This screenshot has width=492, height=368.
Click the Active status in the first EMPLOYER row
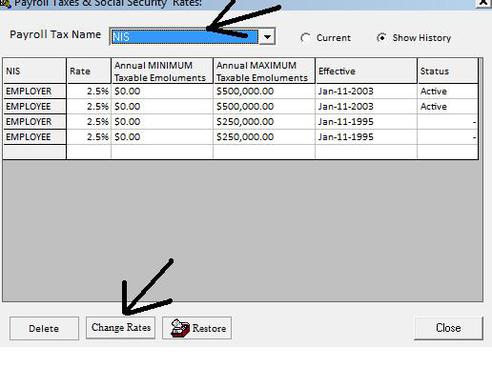coord(448,91)
